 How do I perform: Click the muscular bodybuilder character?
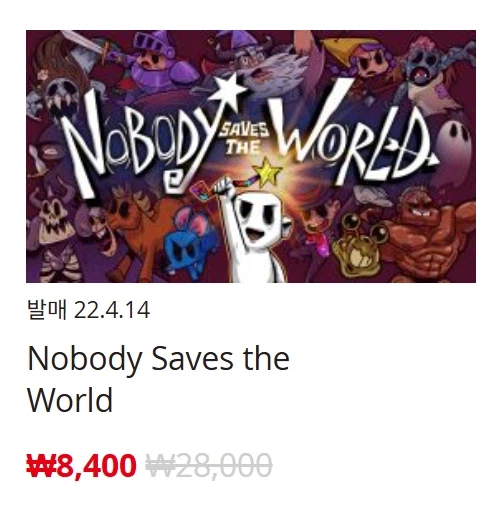430,233
